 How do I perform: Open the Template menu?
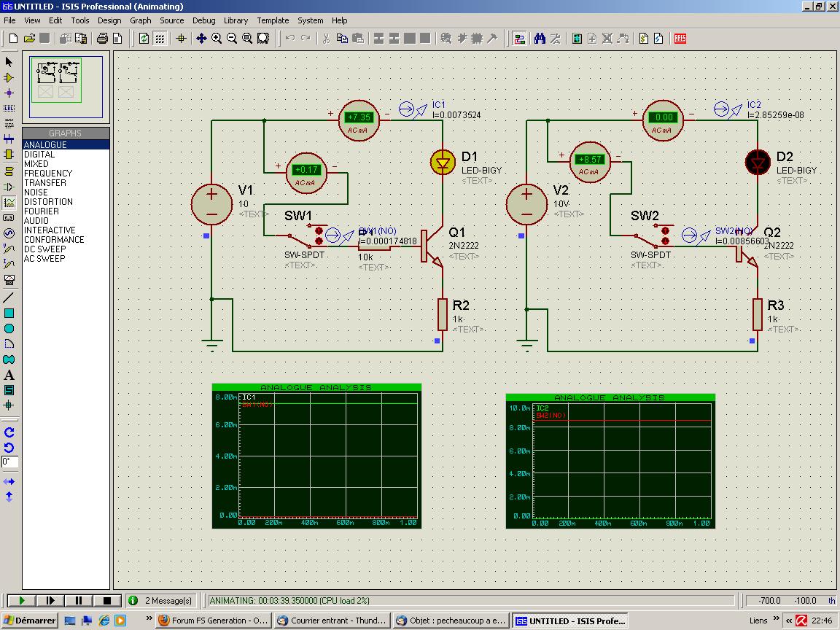coord(273,20)
